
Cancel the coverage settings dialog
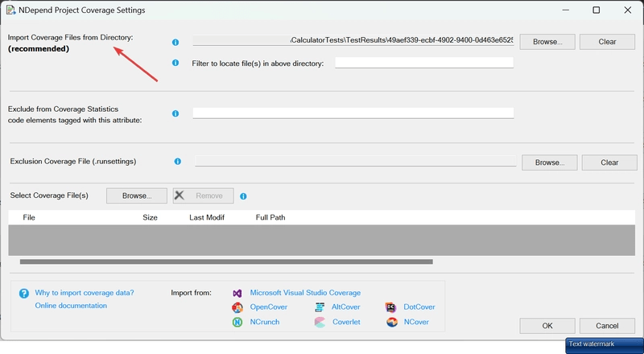tap(607, 326)
